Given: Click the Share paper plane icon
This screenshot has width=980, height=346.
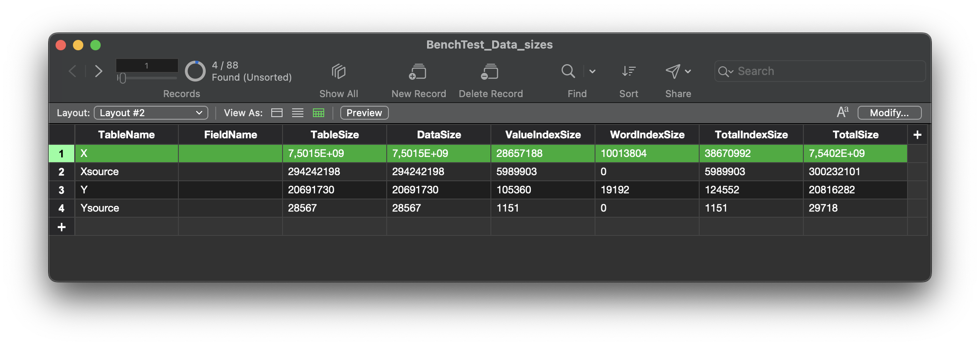Looking at the screenshot, I should coord(673,71).
